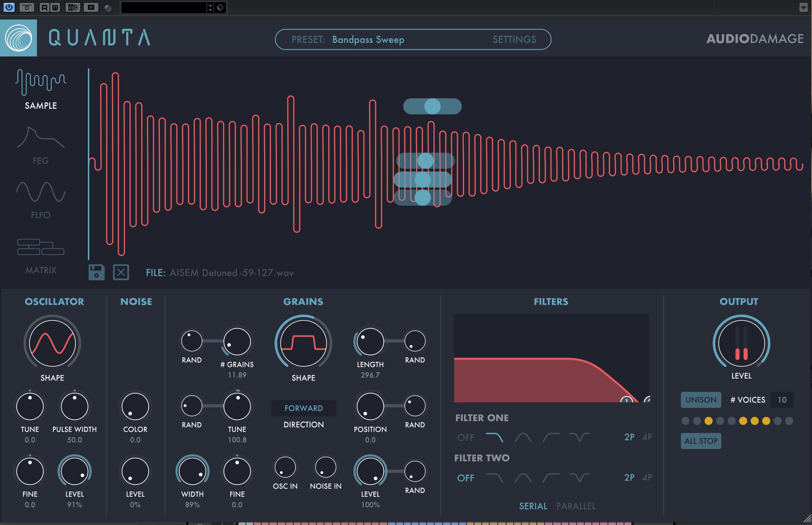Image resolution: width=812 pixels, height=525 pixels.
Task: Click the oscillator TUNE knob
Action: pos(30,406)
